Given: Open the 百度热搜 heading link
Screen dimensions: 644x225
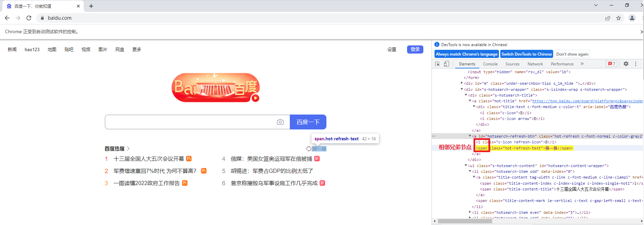Looking at the screenshot, I should pyautogui.click(x=117, y=149).
